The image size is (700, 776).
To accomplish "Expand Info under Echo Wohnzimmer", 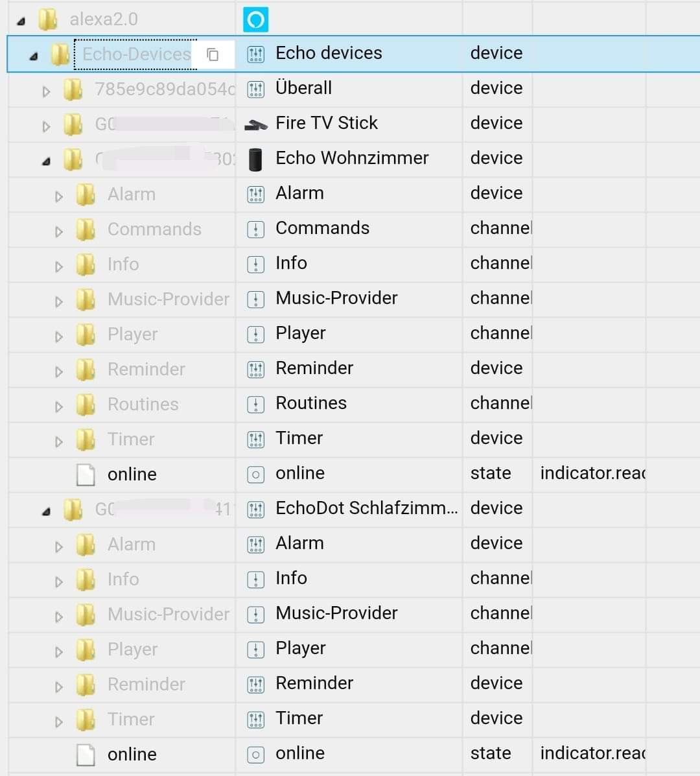I will [x=59, y=266].
